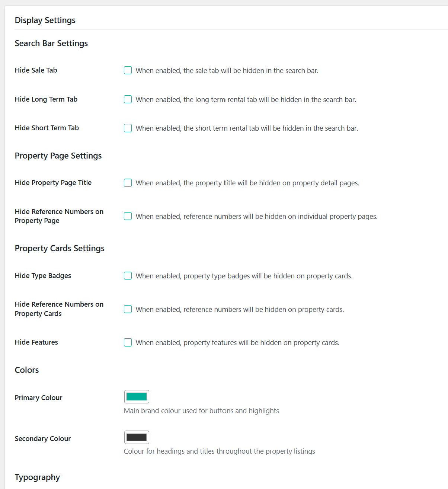Click the Display Settings heading

pyautogui.click(x=45, y=20)
